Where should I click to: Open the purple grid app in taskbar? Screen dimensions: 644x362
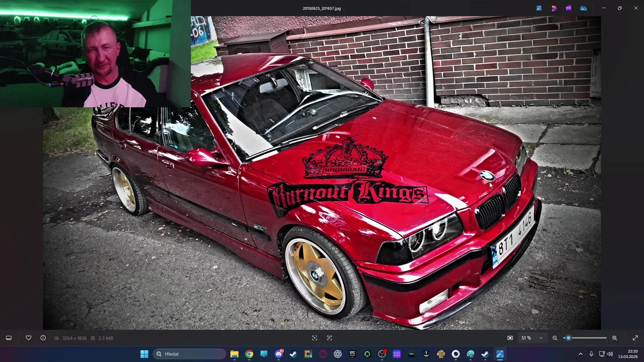point(396,354)
